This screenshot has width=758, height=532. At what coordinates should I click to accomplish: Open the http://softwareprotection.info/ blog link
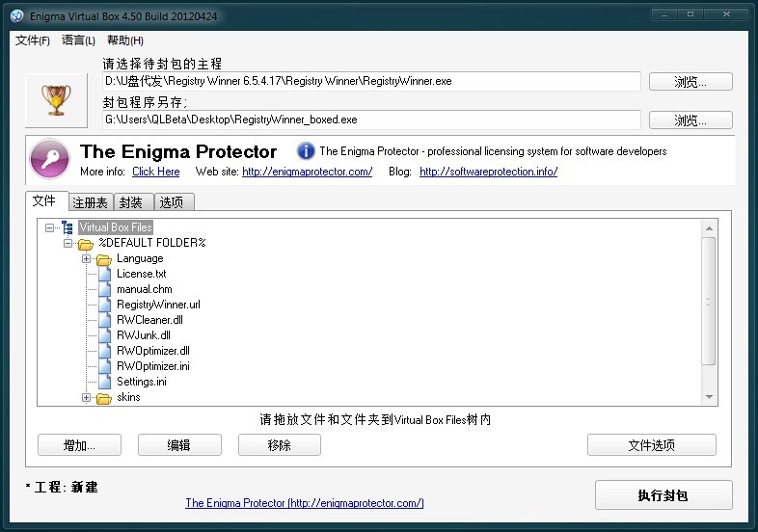(489, 172)
